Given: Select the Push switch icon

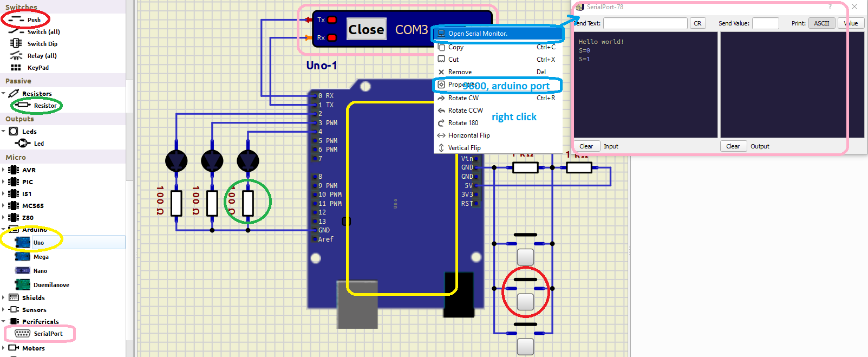Looking at the screenshot, I should point(16,20).
